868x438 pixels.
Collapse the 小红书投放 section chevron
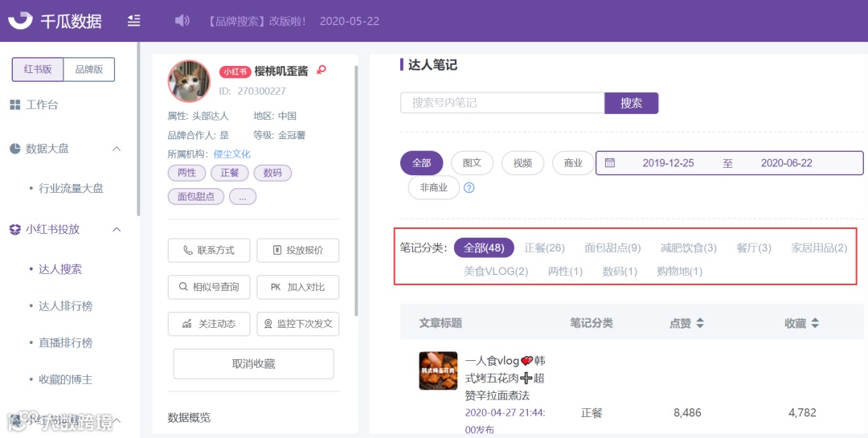(x=117, y=230)
